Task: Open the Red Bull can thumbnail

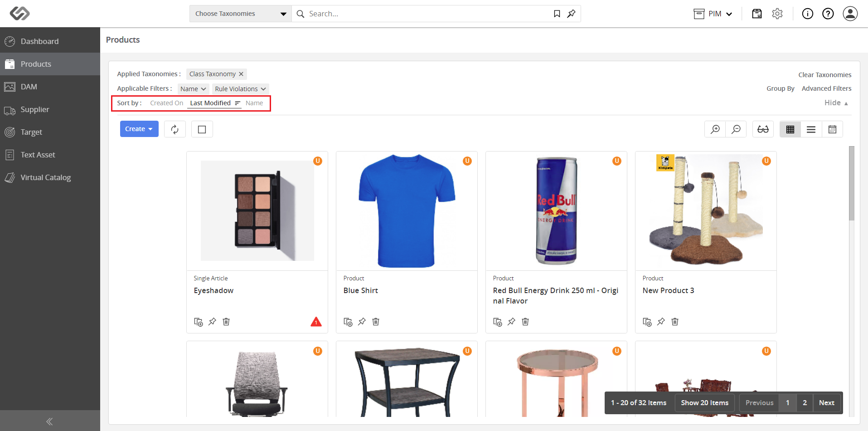Action: pyautogui.click(x=557, y=211)
